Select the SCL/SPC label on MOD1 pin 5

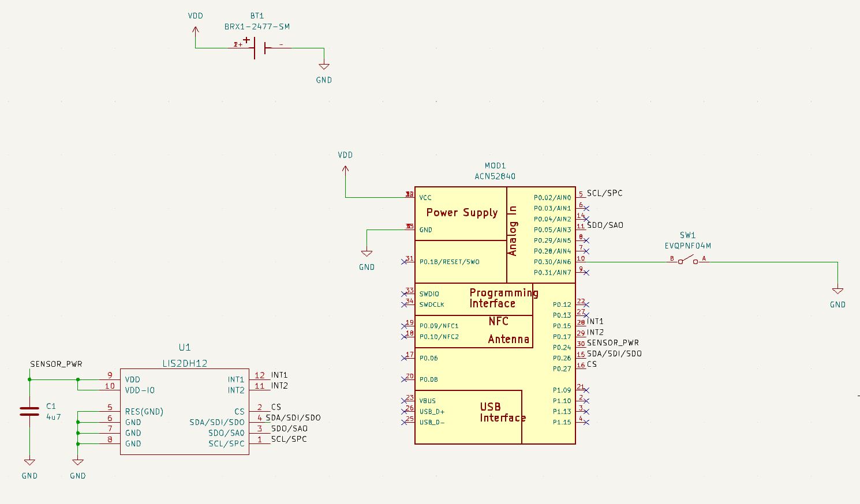click(x=604, y=193)
